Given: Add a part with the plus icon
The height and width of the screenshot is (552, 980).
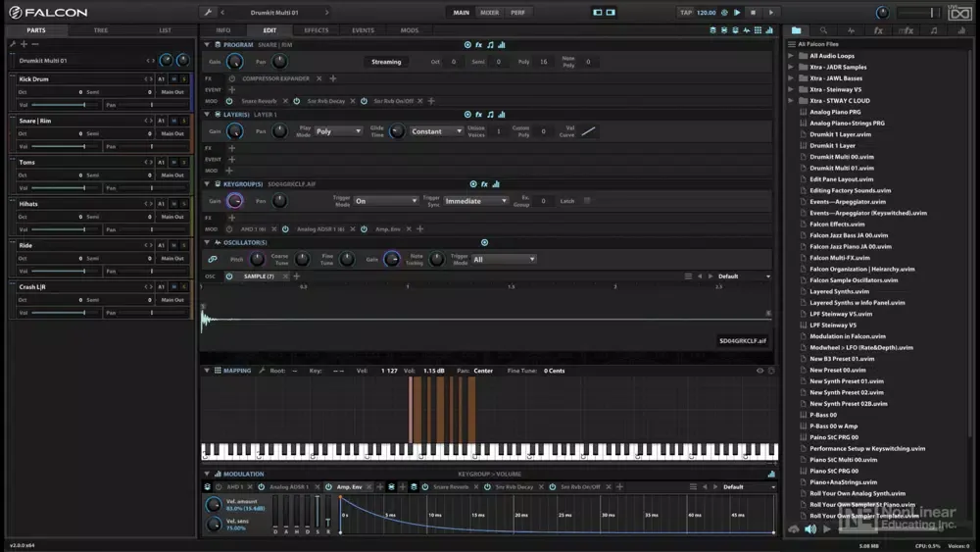Looking at the screenshot, I should point(24,44).
